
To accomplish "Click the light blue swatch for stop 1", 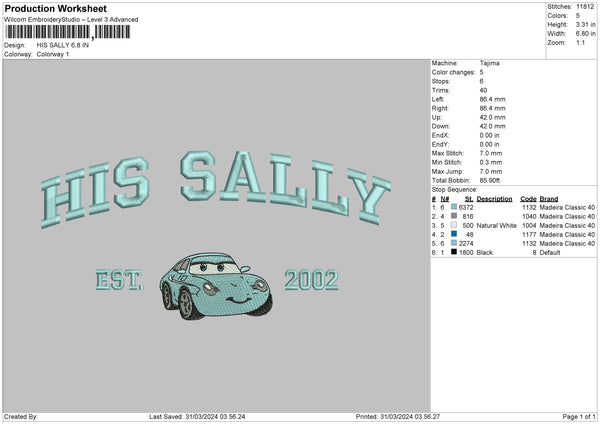I will click(x=456, y=207).
